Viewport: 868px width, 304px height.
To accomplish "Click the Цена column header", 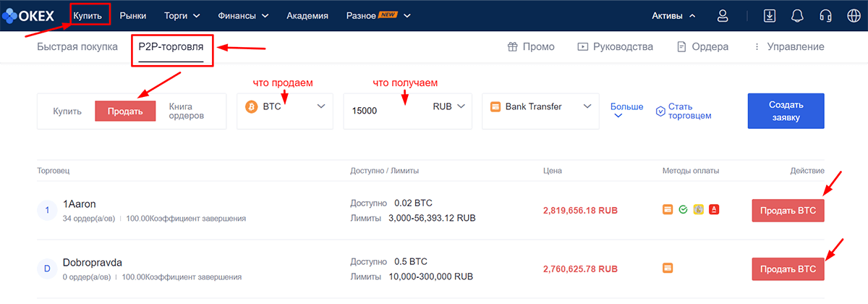I will pyautogui.click(x=552, y=171).
